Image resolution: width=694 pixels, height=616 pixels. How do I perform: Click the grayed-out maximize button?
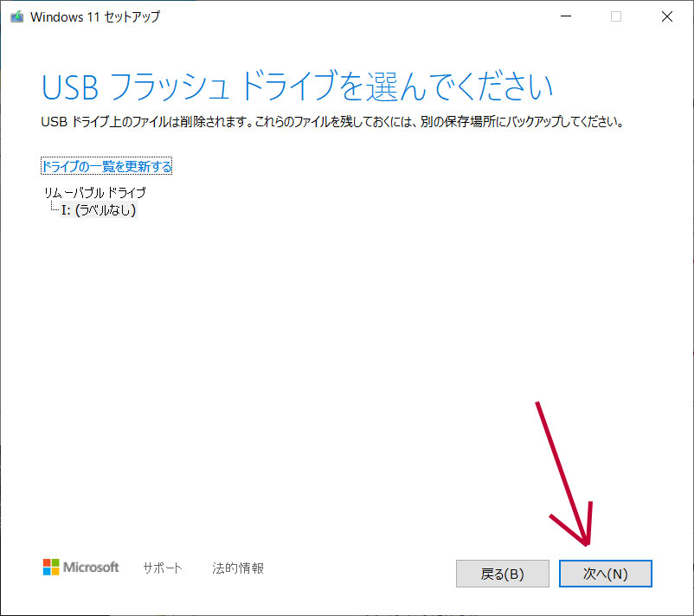tap(616, 17)
